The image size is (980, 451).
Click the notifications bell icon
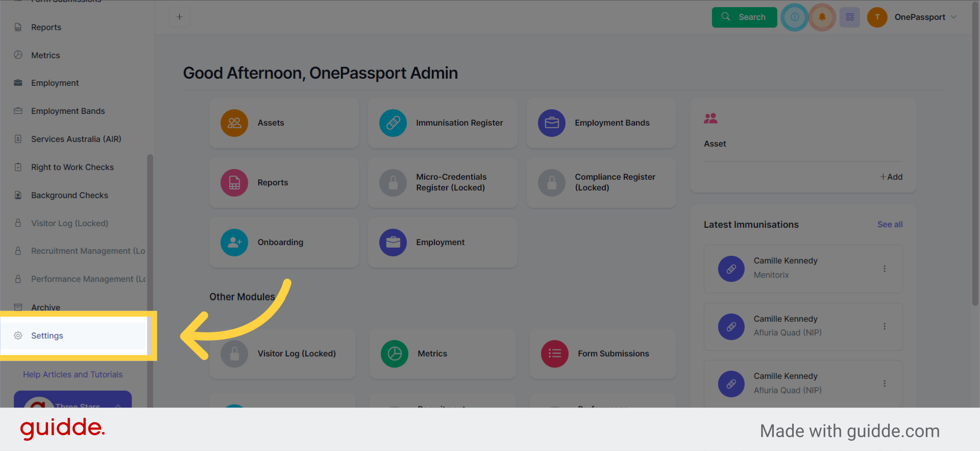click(x=822, y=17)
